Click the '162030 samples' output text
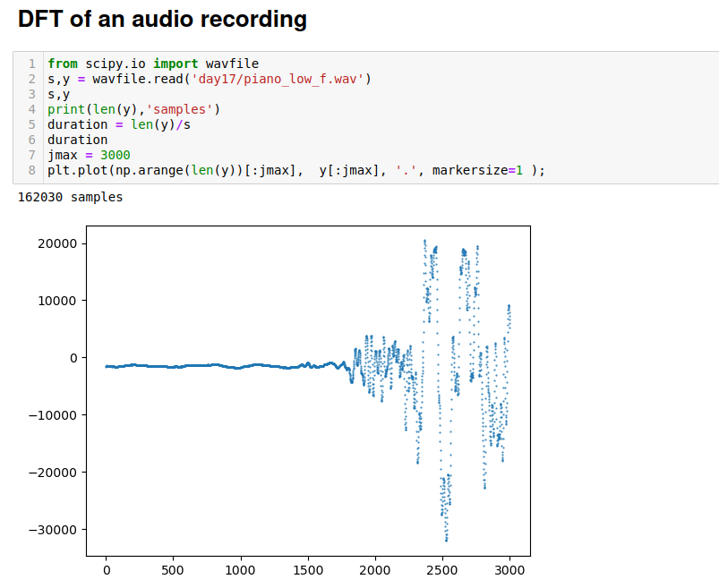Image resolution: width=719 pixels, height=588 pixels. pos(70,197)
